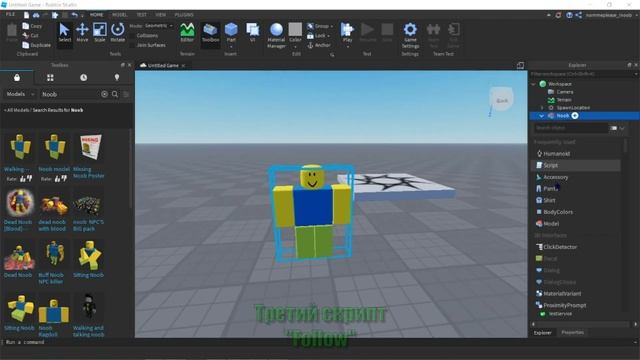Screen dimensions: 640x360
Task: Click the Play test button
Action: pyautogui.click(x=347, y=32)
